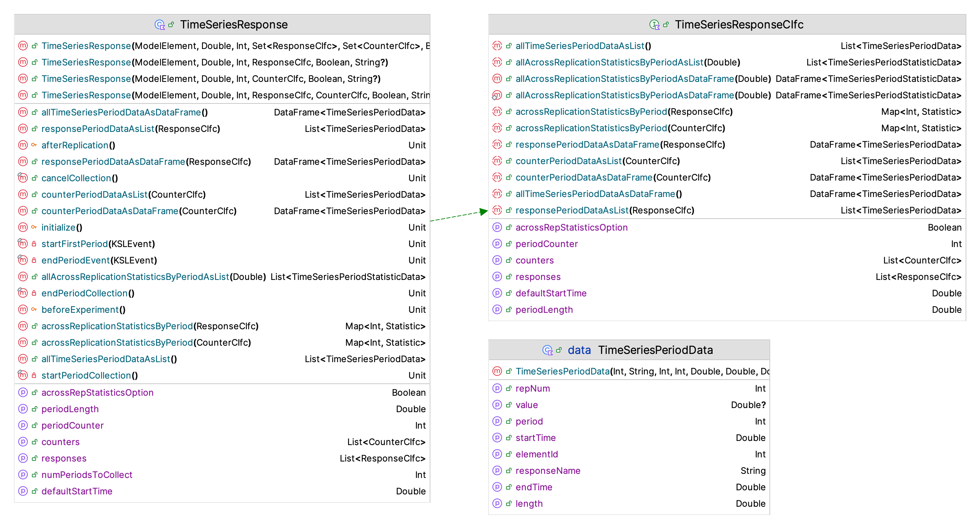
Task: Click property icon for responseName
Action: coord(497,470)
